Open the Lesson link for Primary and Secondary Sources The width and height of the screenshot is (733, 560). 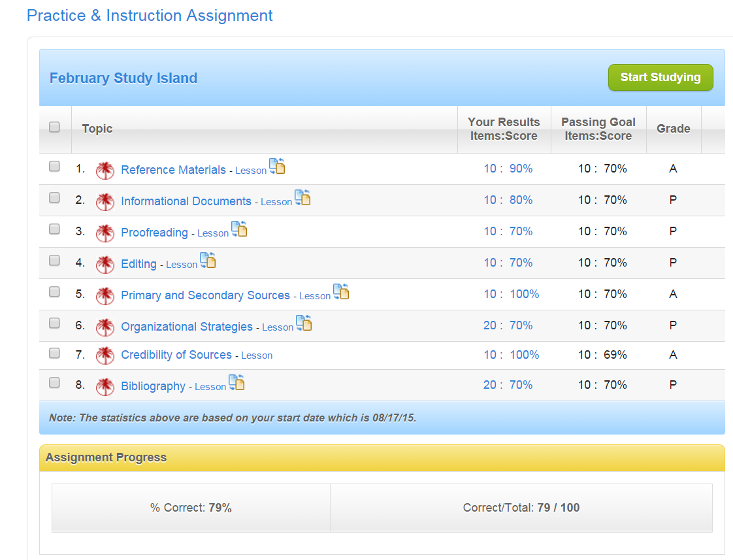(315, 296)
